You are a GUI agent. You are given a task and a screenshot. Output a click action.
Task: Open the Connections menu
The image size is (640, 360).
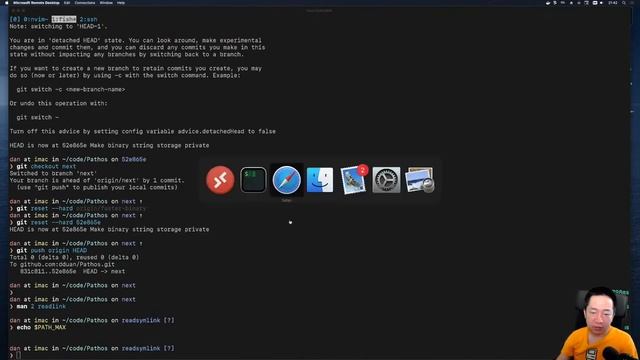[85, 2]
